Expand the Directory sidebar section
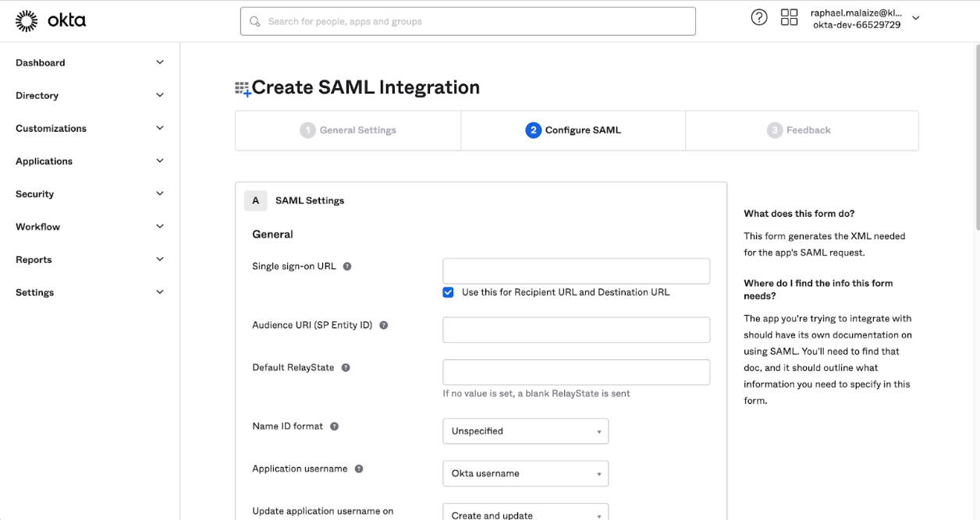Screen dimensions: 980x520 pos(90,96)
